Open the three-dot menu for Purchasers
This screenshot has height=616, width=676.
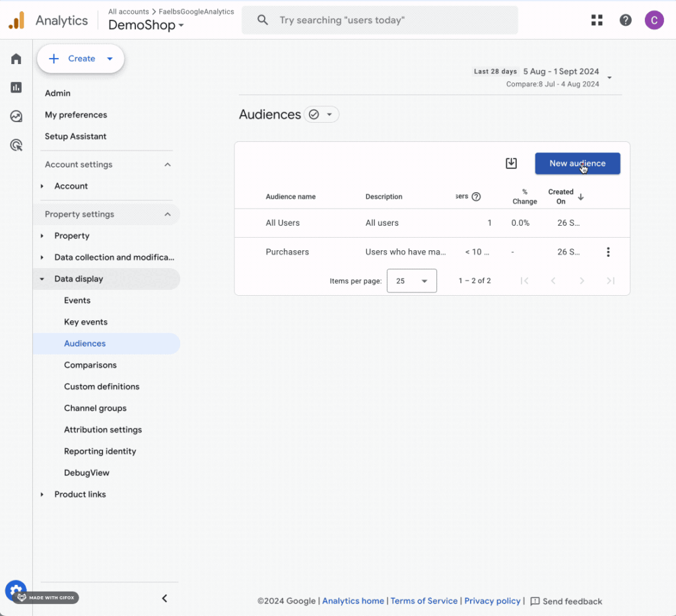[x=608, y=252]
